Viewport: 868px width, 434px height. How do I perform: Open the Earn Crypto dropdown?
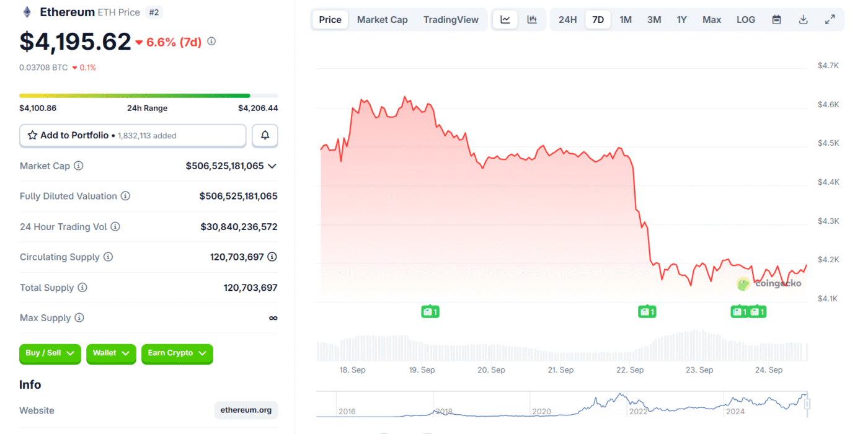point(177,353)
